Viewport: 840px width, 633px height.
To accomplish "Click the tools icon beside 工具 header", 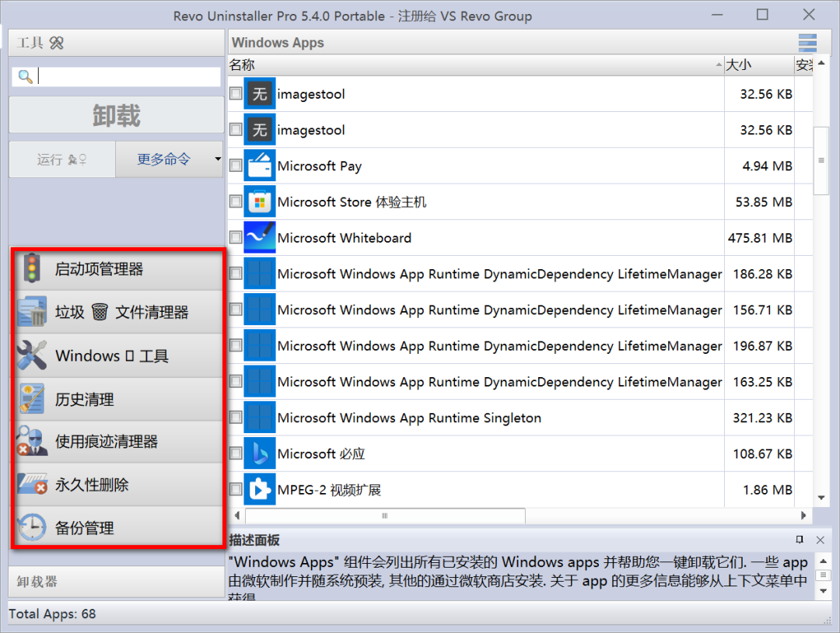I will tap(56, 43).
